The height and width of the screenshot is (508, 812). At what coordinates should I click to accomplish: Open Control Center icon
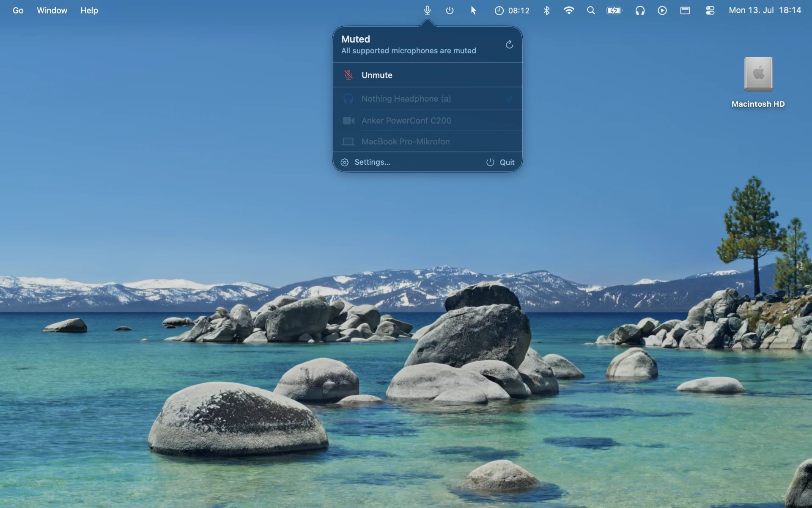pos(710,11)
